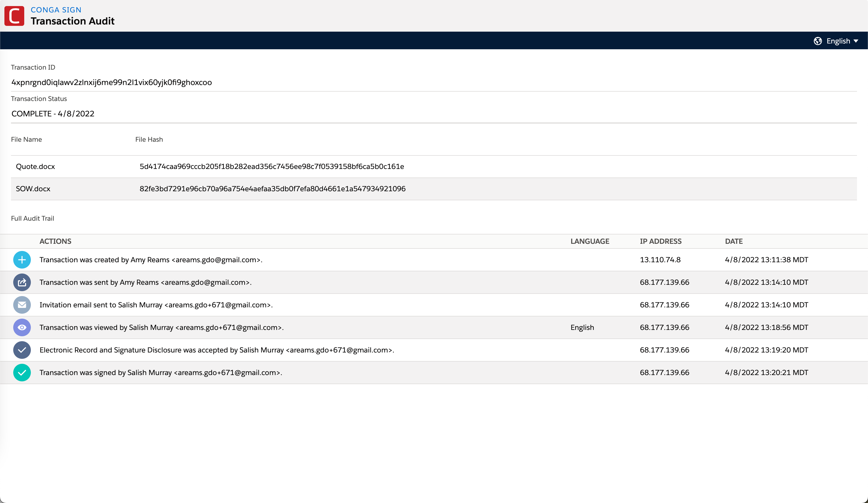Click the green checkmark icon for transaction signed
The width and height of the screenshot is (868, 503).
(x=22, y=373)
